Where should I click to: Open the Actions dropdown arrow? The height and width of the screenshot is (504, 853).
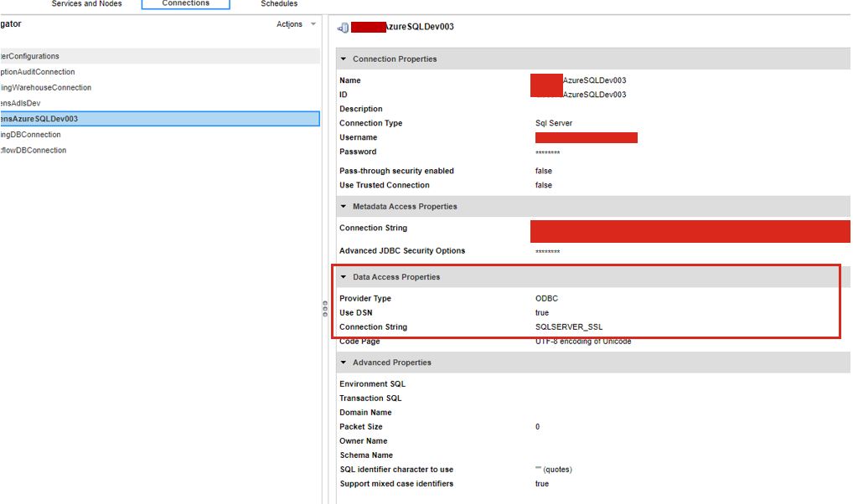(x=313, y=24)
